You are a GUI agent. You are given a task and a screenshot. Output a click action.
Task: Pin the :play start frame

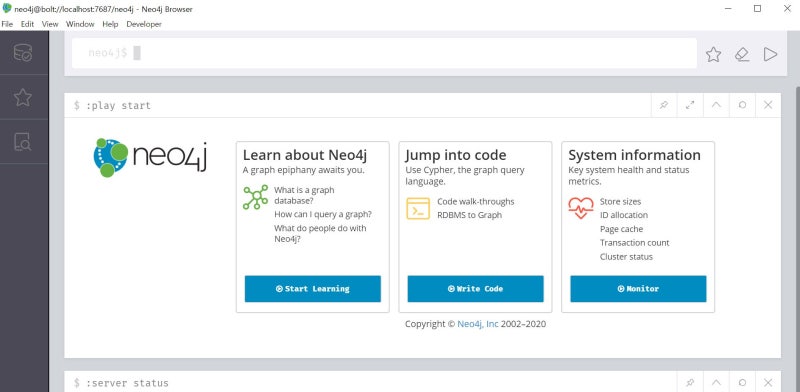tap(664, 105)
